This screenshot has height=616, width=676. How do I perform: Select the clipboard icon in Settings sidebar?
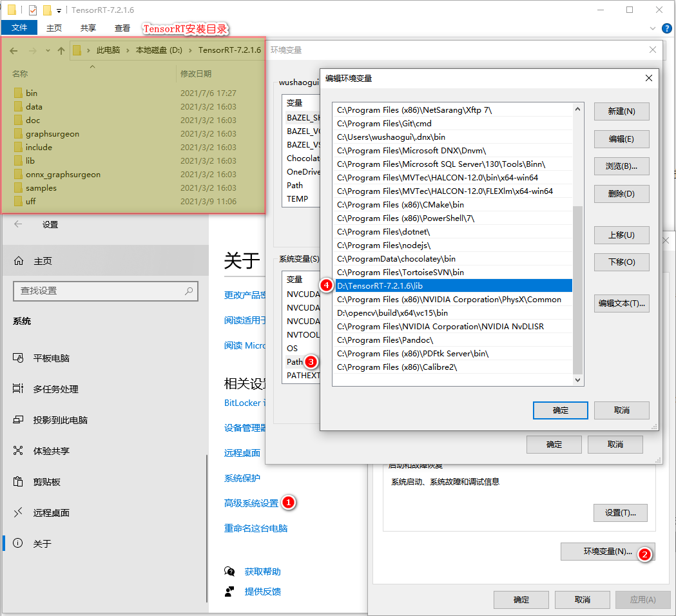(18, 482)
